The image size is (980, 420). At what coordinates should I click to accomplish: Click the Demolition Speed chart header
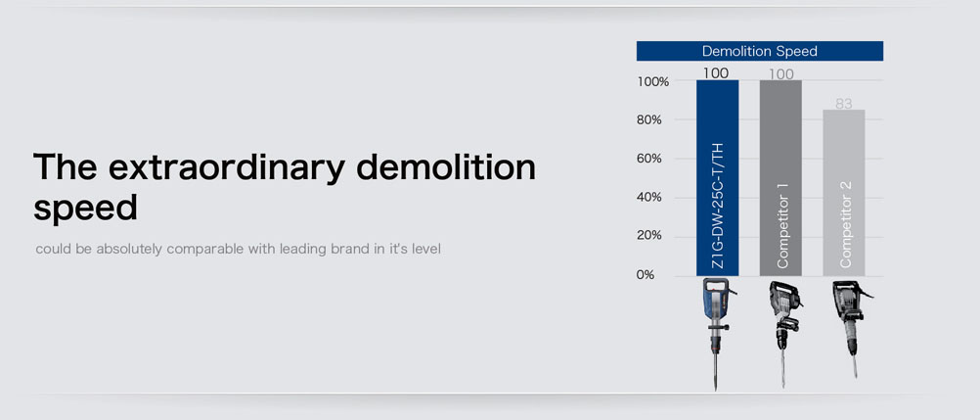point(760,51)
